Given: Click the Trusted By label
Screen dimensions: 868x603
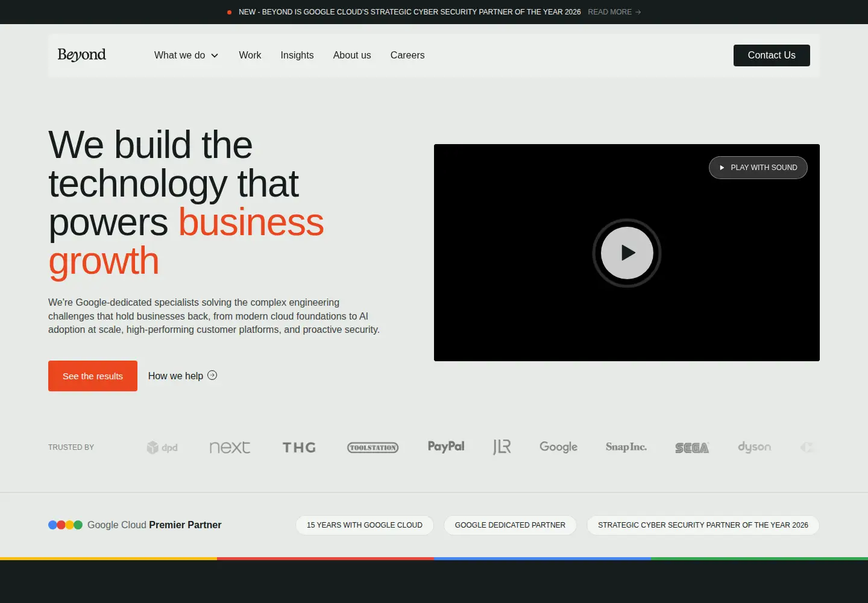Looking at the screenshot, I should pos(71,447).
